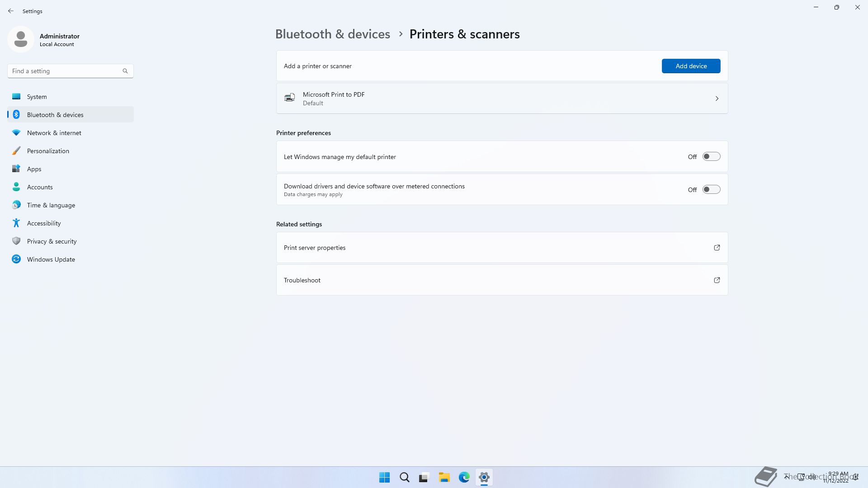Enable downloads over metered connections switch
The image size is (868, 488).
click(x=711, y=190)
